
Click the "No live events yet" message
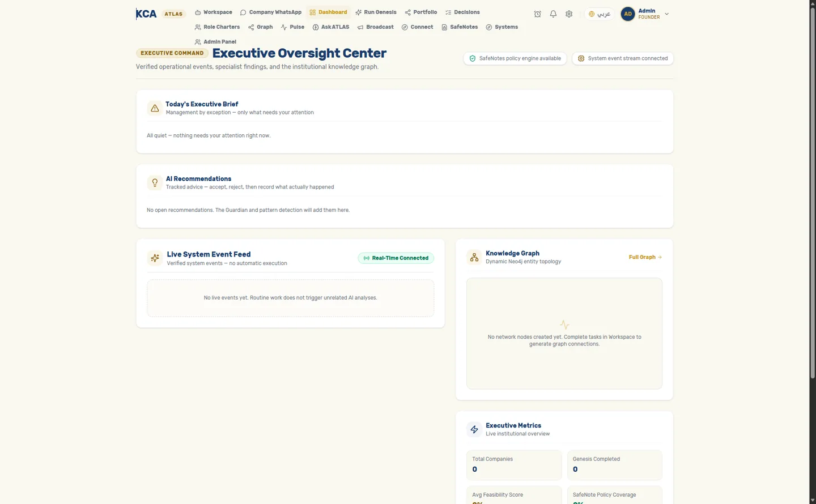coord(291,298)
